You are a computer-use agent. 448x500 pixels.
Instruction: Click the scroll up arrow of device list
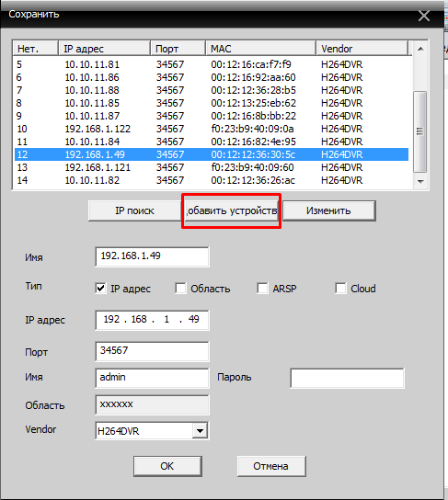(x=420, y=49)
